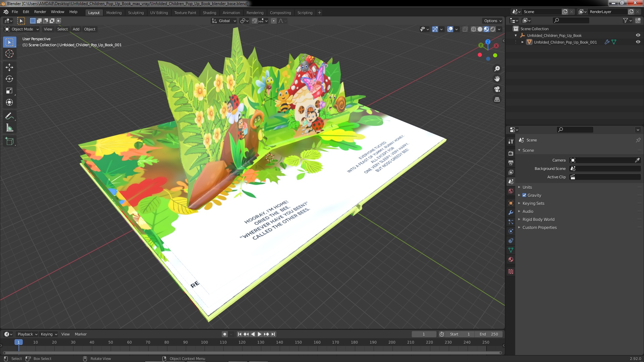Open the World properties tab
The width and height of the screenshot is (644, 362).
[511, 191]
